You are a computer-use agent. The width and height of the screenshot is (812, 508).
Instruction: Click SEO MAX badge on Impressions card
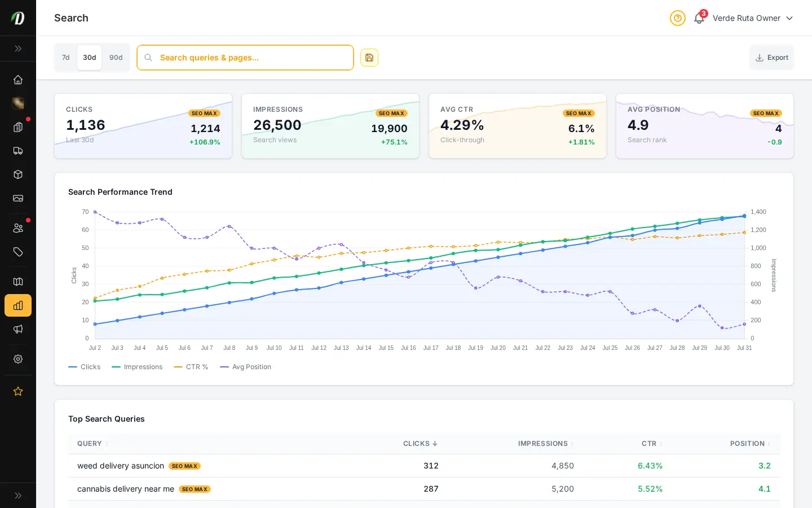391,113
